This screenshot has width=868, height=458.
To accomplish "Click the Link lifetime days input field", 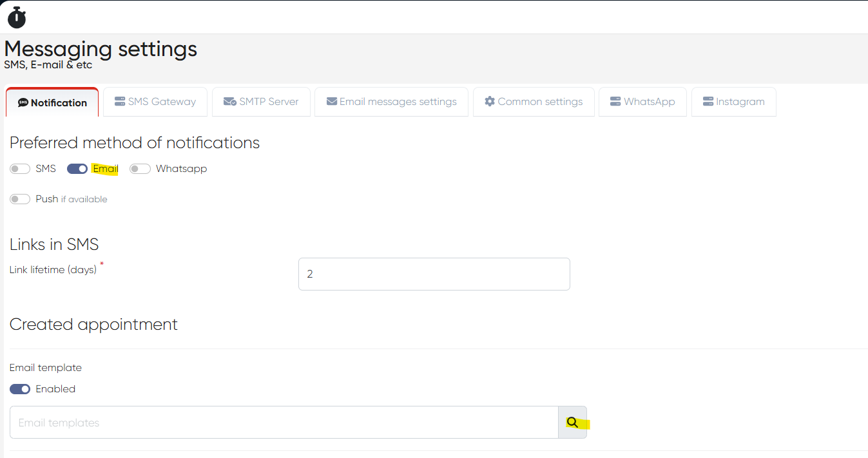I will tap(434, 274).
